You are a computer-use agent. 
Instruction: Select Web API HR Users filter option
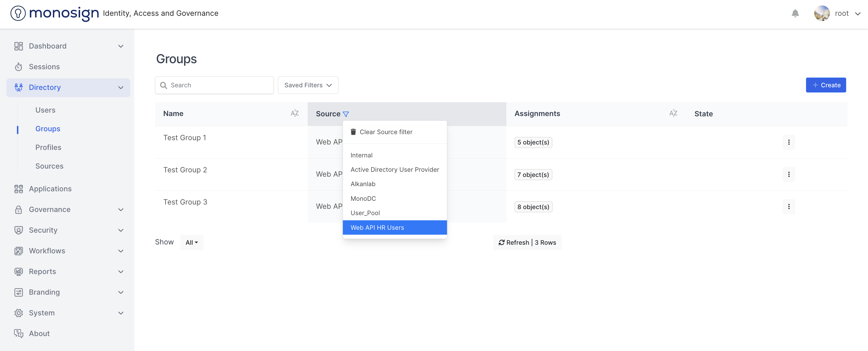[377, 227]
